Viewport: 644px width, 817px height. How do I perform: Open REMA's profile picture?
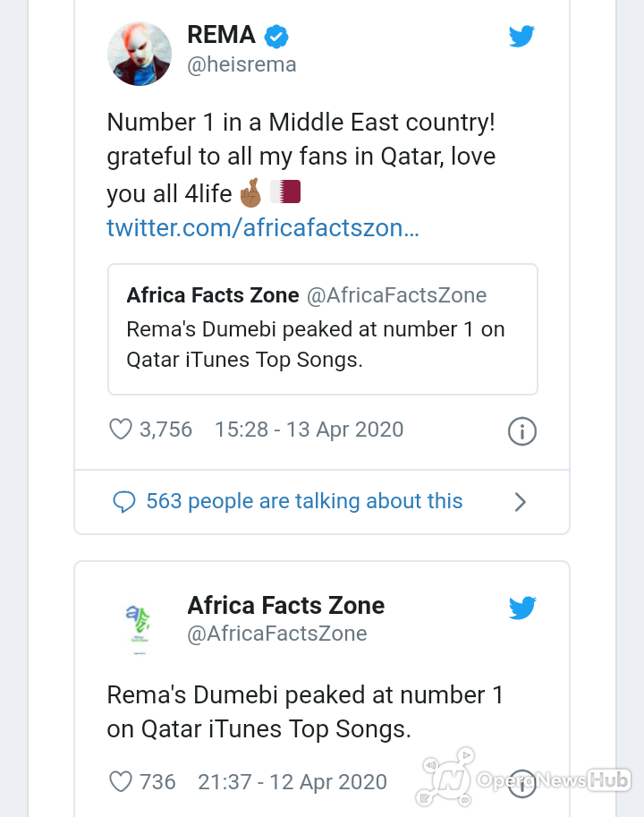(140, 54)
